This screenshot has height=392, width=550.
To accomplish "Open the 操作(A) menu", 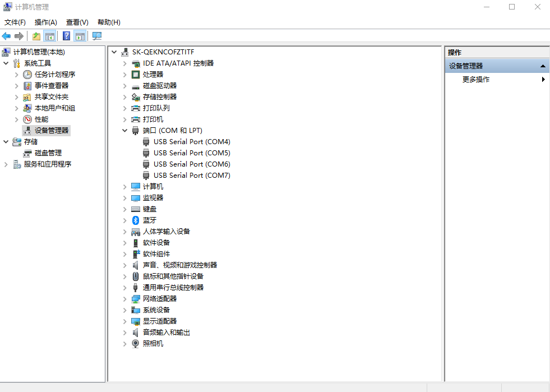I will tap(45, 22).
